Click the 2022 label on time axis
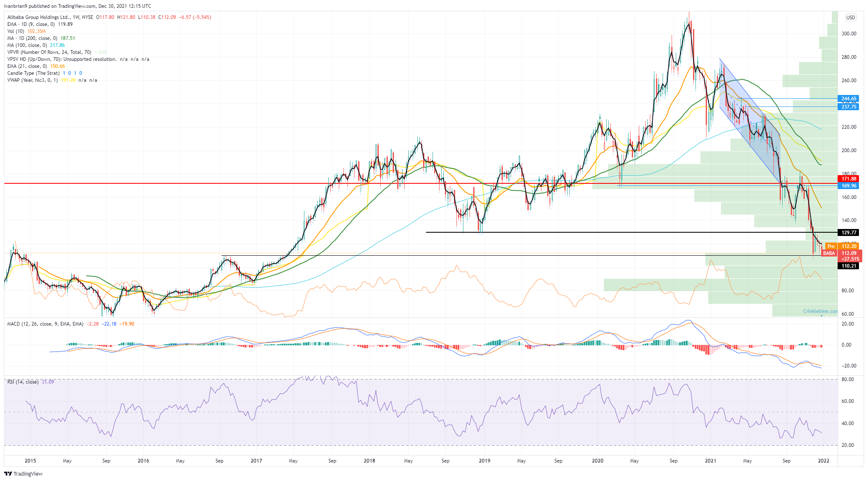This screenshot has width=868, height=481. coord(824,461)
